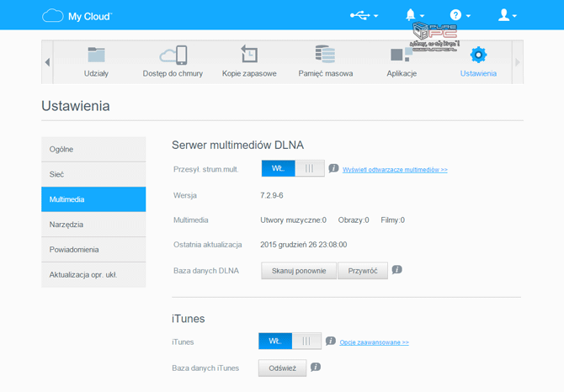Screen dimensions: 564x392
Task: Expand the notifications bell dropdown arrow
Action: click(423, 16)
